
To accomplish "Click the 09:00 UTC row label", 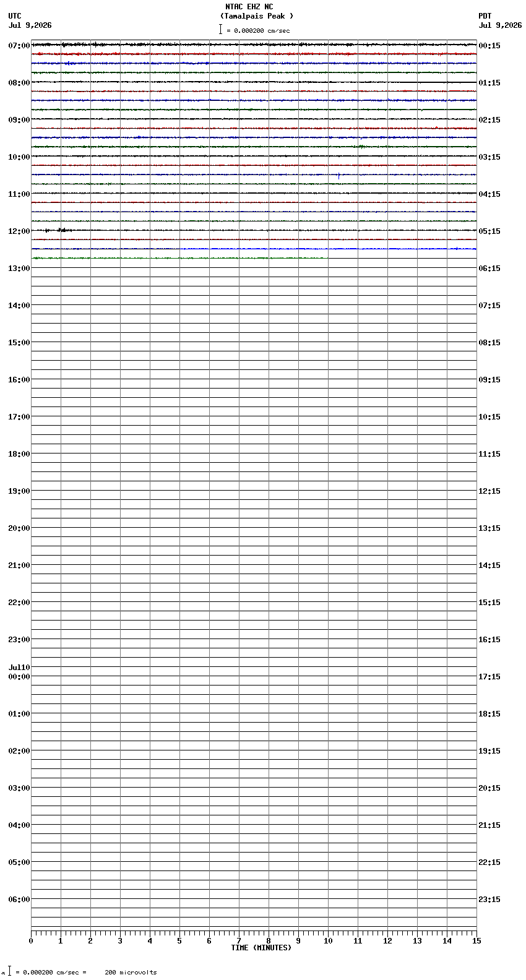I will click(19, 120).
